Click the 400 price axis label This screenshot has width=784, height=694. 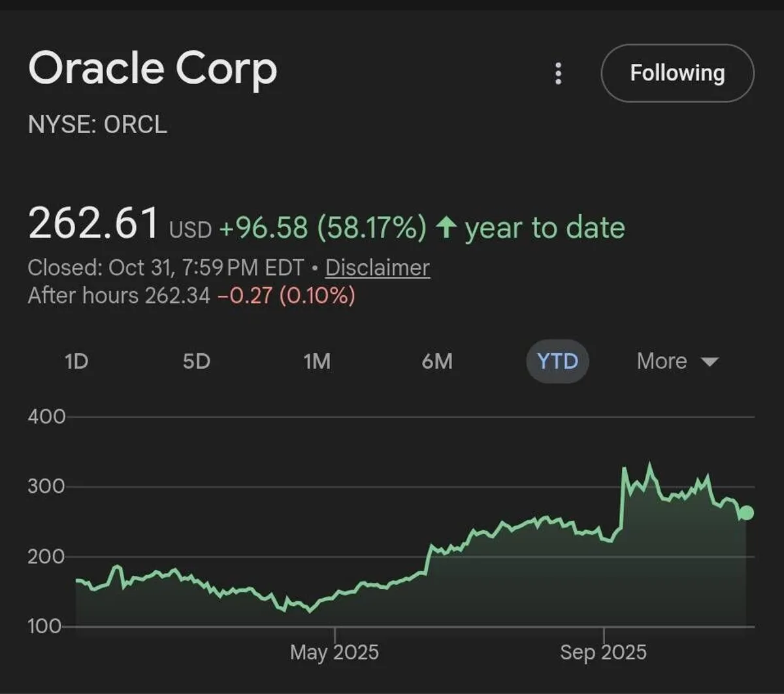click(46, 417)
